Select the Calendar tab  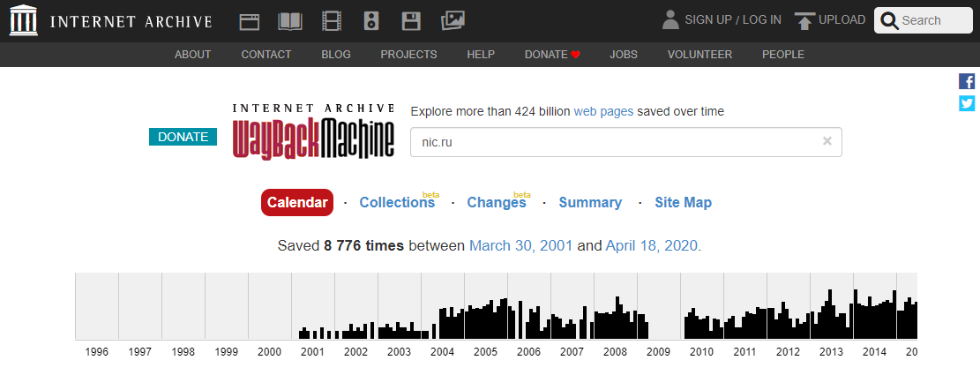(x=297, y=203)
